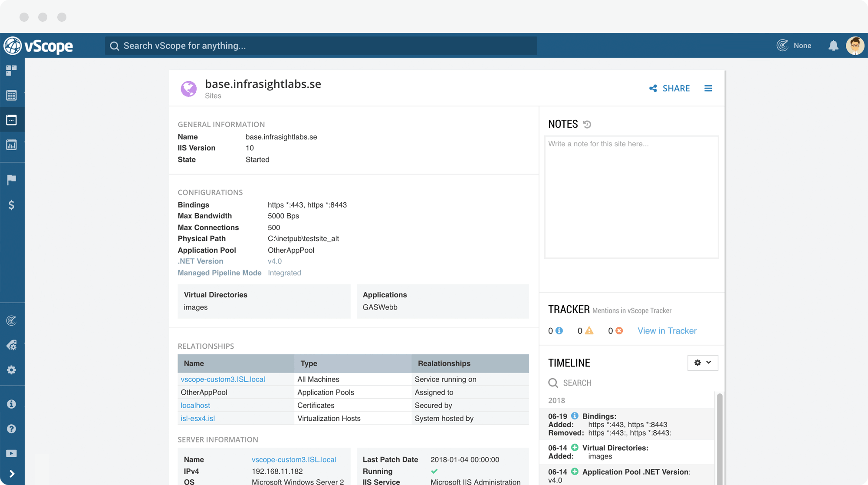Open vscope-custom3.ISL.local in relationships table
Image resolution: width=868 pixels, height=485 pixels.
223,379
